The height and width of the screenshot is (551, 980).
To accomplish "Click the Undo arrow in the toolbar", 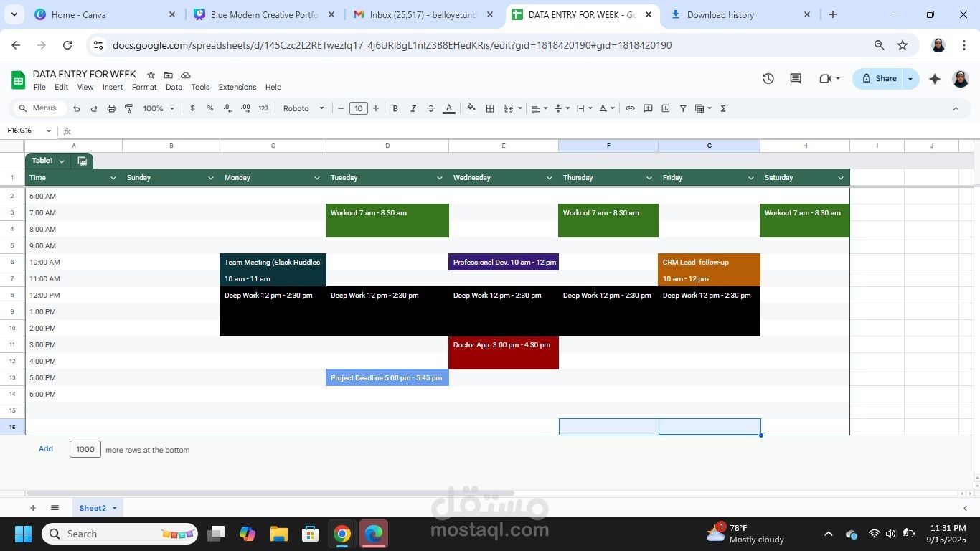I will click(77, 108).
